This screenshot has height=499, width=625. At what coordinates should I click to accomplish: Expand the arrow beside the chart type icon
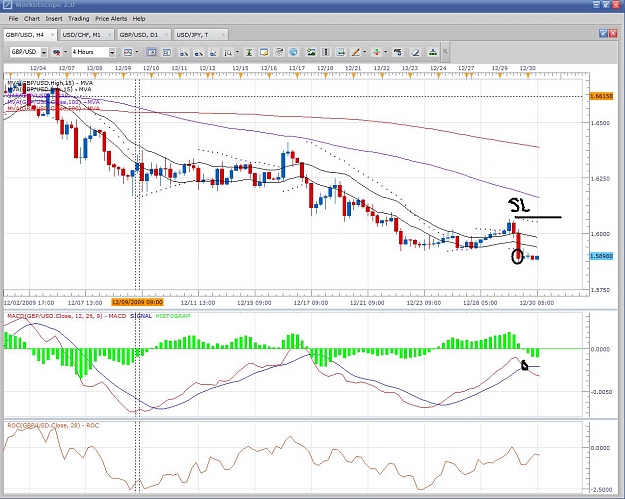pos(65,52)
